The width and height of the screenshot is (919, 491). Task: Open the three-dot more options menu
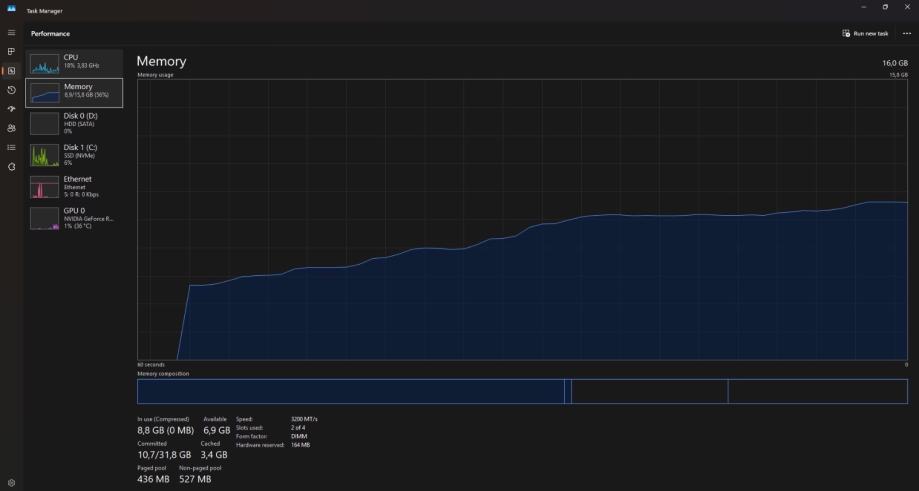pos(907,33)
